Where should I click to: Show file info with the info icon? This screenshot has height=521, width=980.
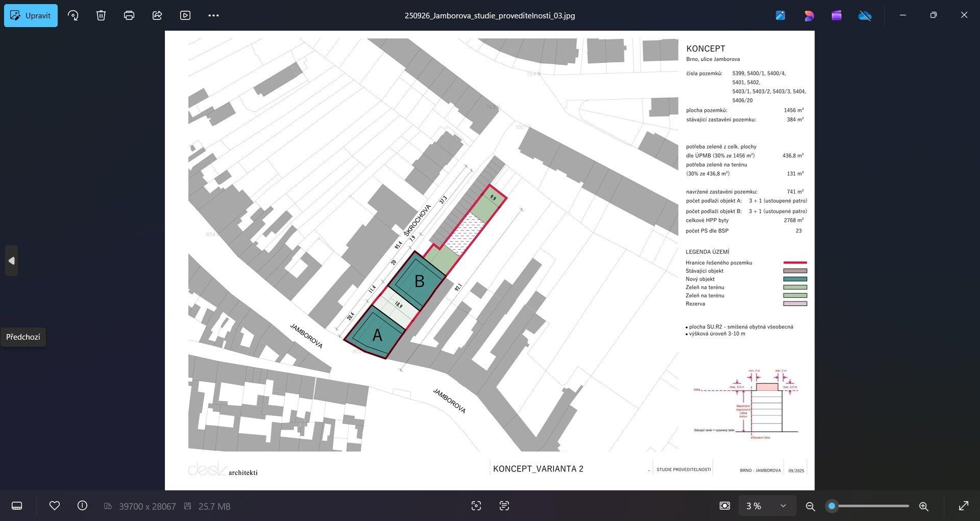click(x=82, y=506)
